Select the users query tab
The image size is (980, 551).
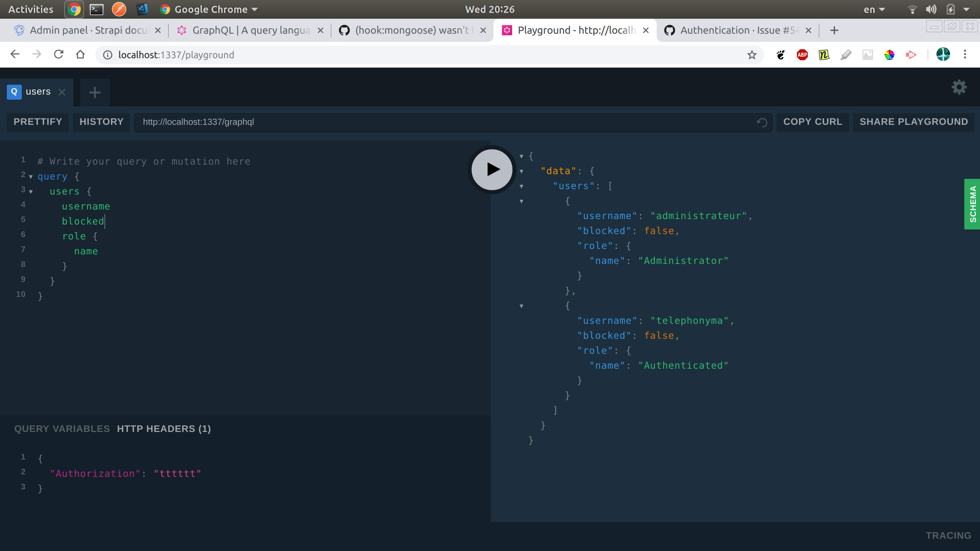pyautogui.click(x=38, y=91)
